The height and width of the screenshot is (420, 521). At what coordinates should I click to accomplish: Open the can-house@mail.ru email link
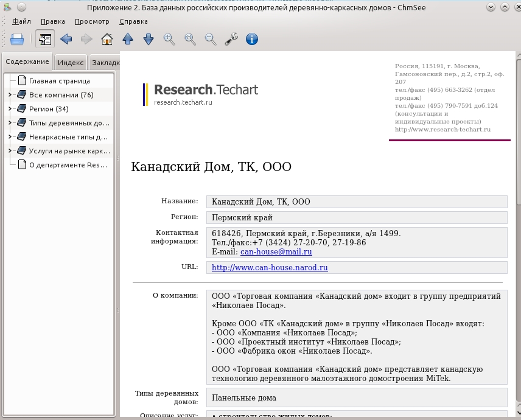click(276, 252)
